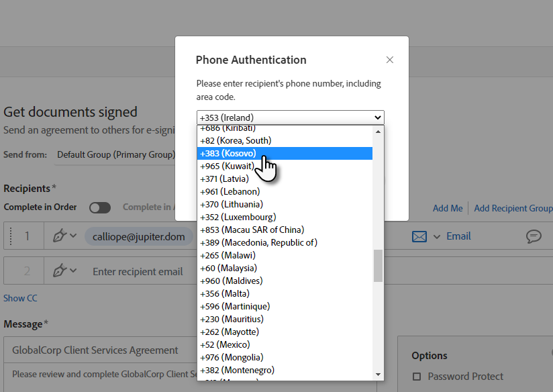Open the private message speech bubble icon
This screenshot has height=392, width=553.
coord(534,236)
